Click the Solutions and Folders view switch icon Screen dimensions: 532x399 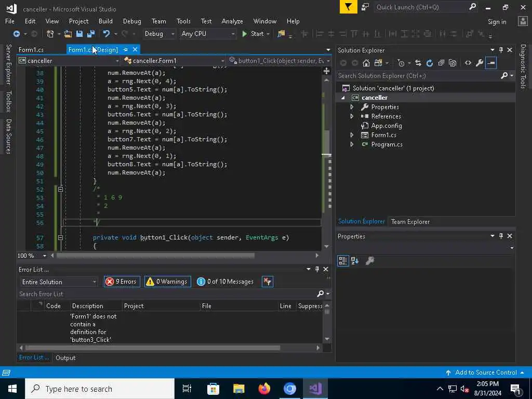pyautogui.click(x=378, y=63)
